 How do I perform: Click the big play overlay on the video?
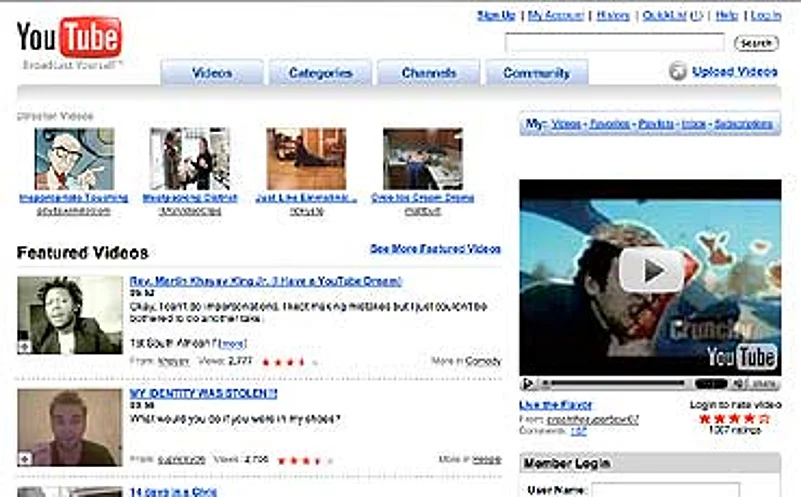651,271
